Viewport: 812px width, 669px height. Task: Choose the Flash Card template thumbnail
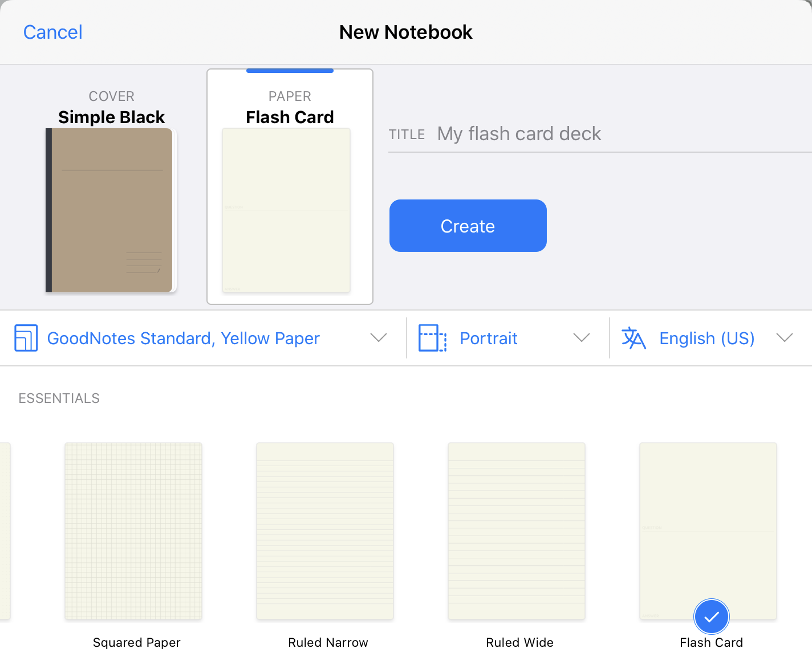[708, 531]
